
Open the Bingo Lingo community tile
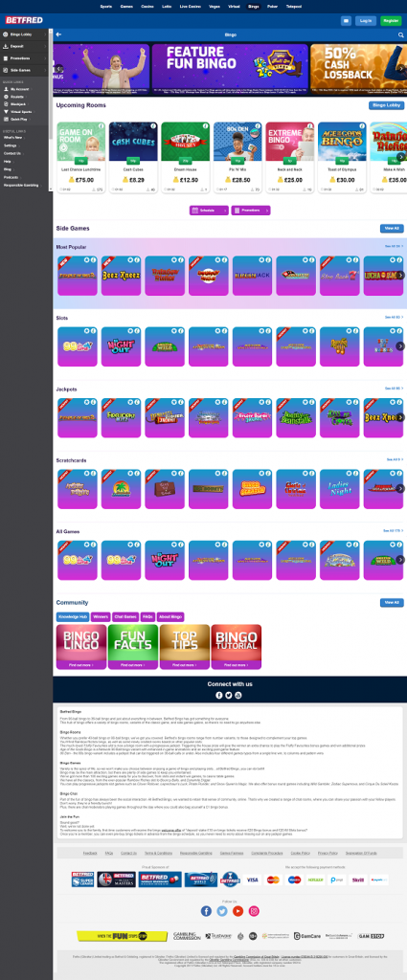point(81,647)
